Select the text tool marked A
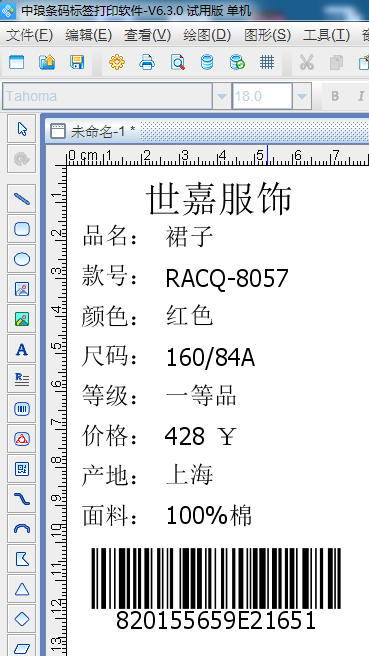The width and height of the screenshot is (369, 656). point(22,349)
